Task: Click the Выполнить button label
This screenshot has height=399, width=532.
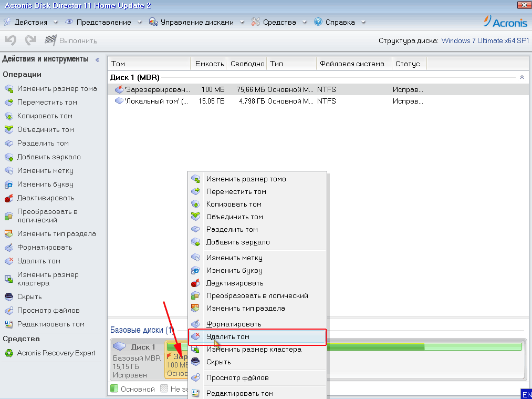Action: (x=78, y=41)
